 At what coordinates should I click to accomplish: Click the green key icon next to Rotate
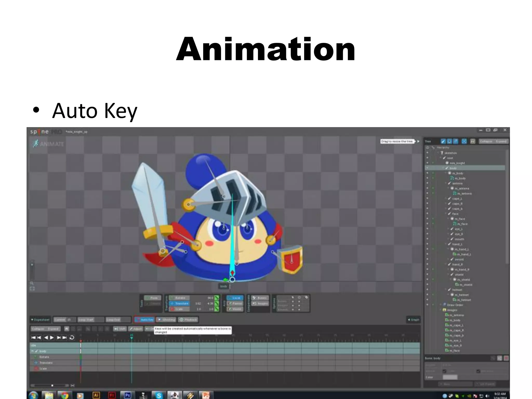217,298
